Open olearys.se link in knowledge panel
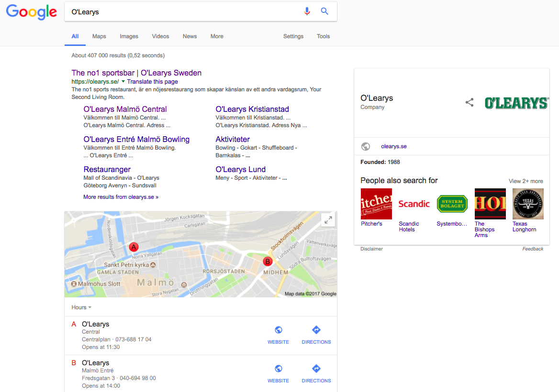Viewport: 559px width, 392px height. point(393,146)
